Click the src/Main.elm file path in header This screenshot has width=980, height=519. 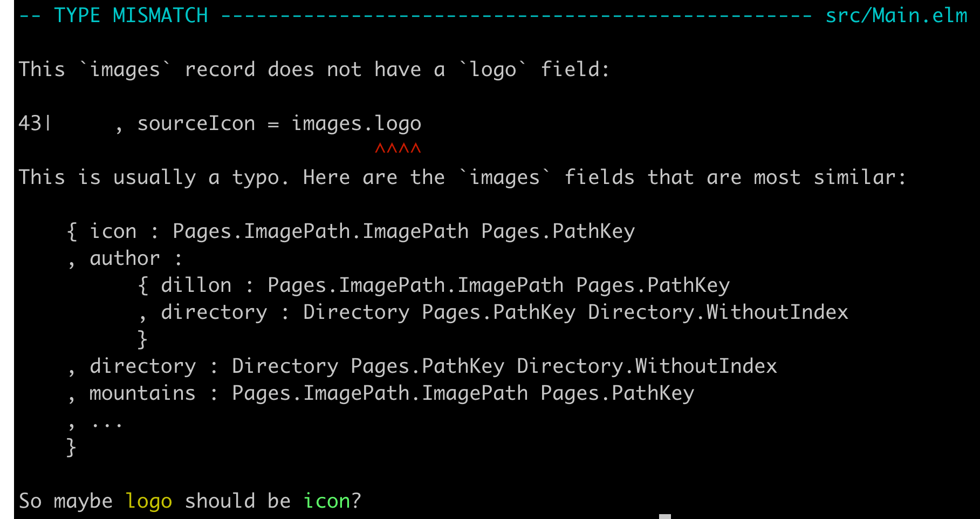[896, 16]
